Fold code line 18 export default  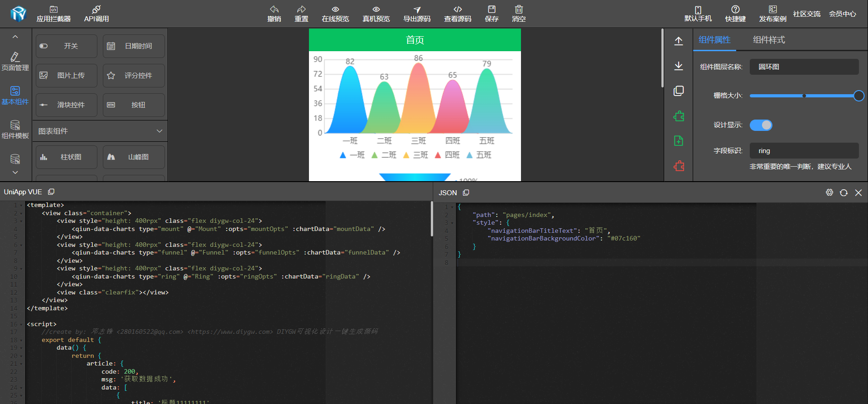click(x=21, y=340)
